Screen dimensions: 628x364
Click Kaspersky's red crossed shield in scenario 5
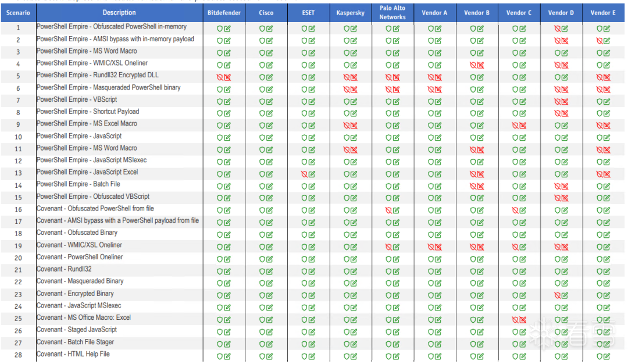347,77
